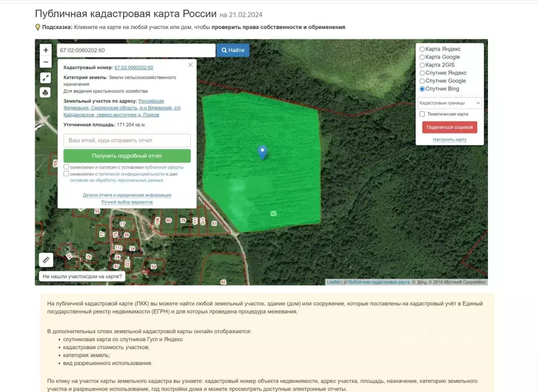538x392 pixels.
Task: Zoom in on the map
Action: coord(46,50)
